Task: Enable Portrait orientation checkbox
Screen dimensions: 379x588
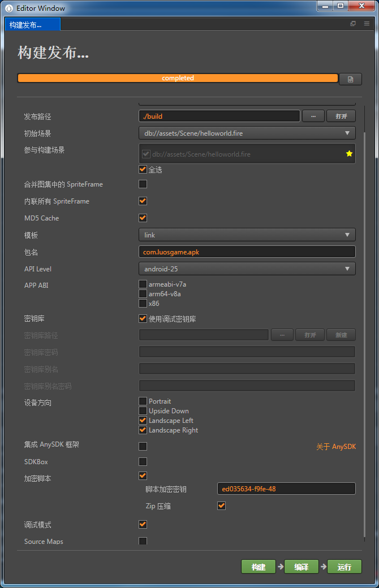Action: point(143,401)
